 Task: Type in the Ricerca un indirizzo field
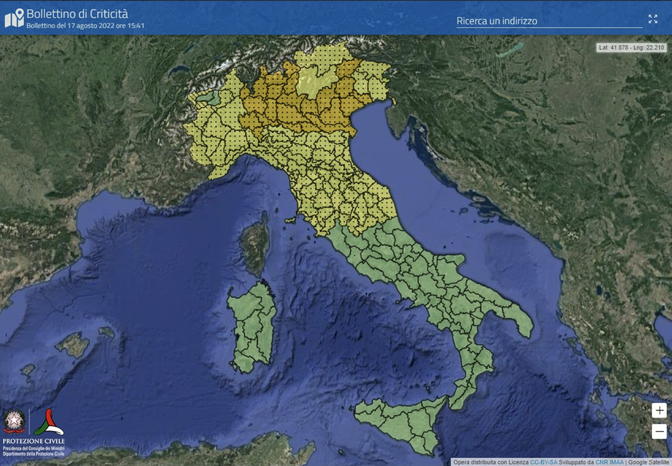click(548, 21)
